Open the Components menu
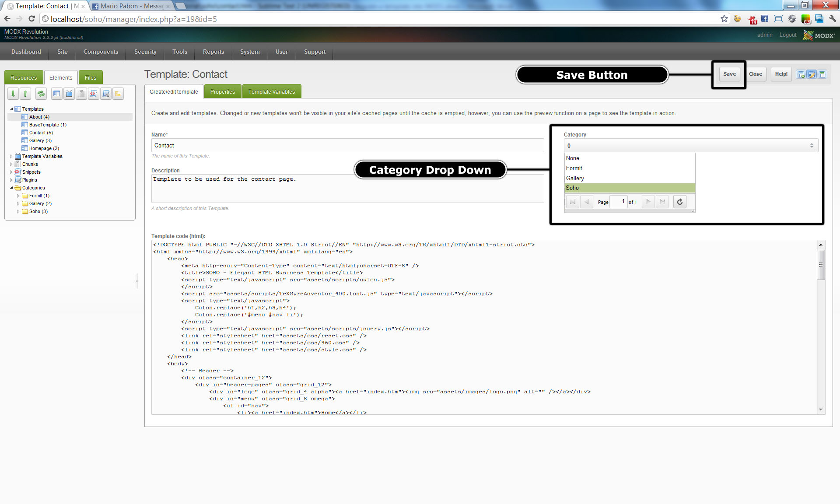 coord(101,52)
